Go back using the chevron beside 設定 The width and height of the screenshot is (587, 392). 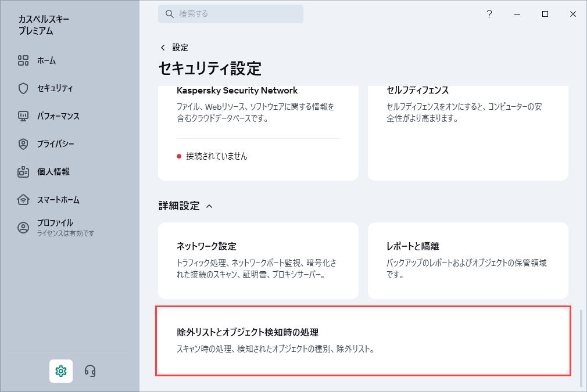pyautogui.click(x=163, y=48)
